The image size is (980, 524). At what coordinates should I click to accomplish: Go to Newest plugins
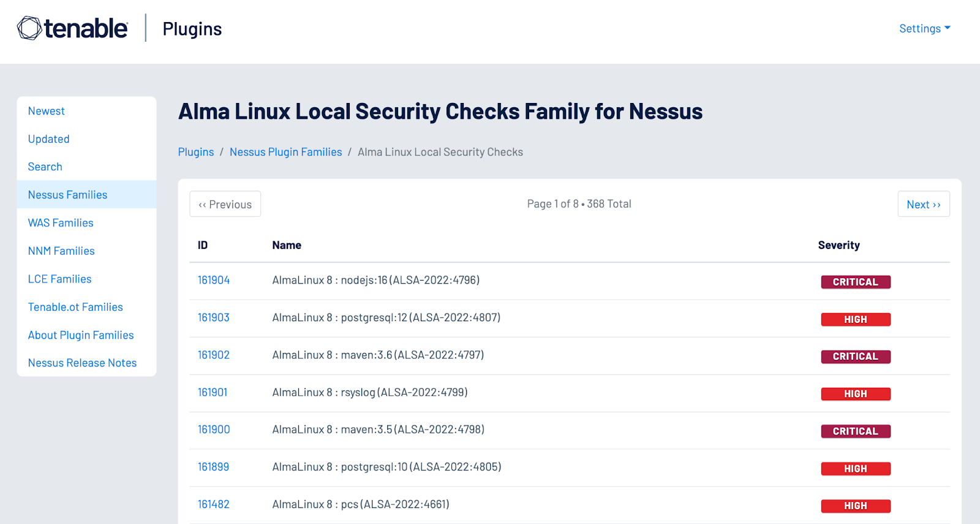click(x=47, y=111)
